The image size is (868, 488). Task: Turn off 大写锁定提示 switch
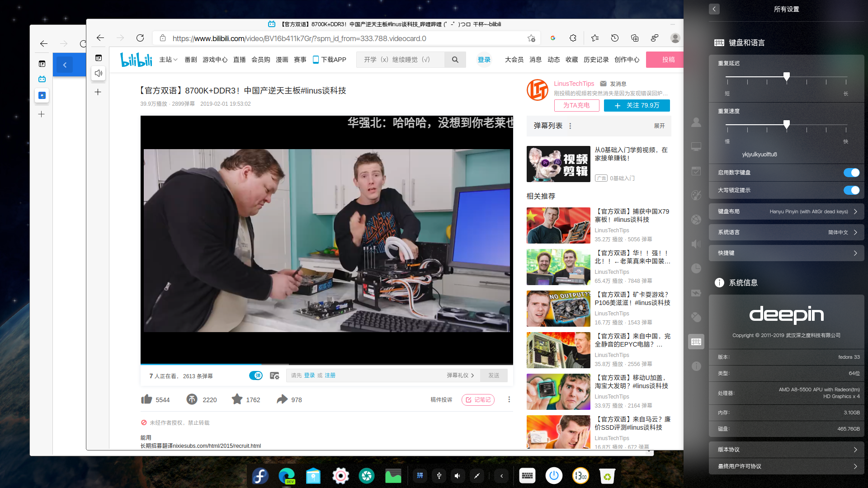click(x=851, y=190)
